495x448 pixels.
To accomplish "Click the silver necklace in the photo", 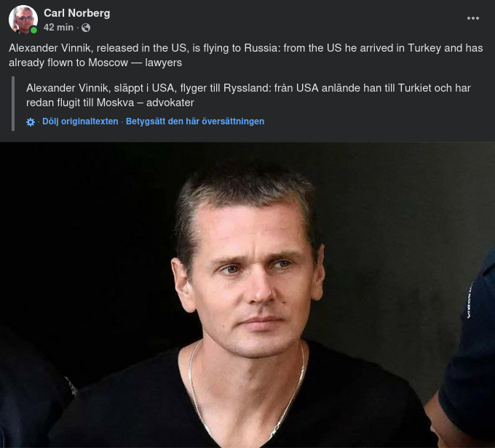I will point(246,394).
